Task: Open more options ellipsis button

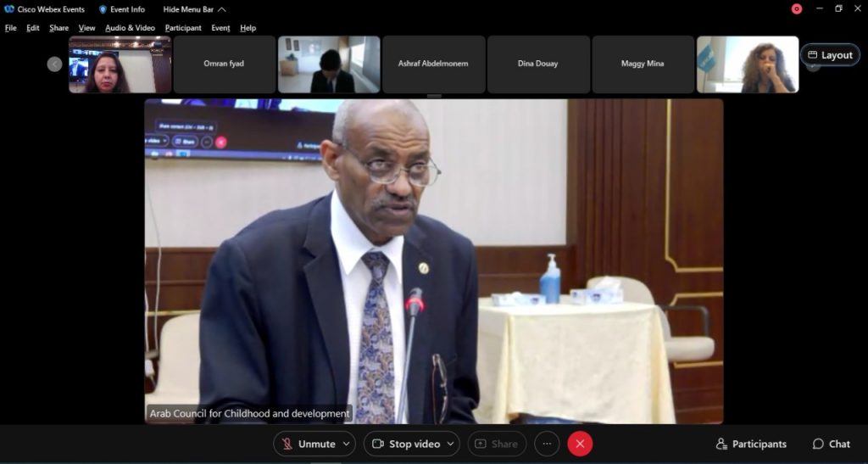Action: click(547, 444)
